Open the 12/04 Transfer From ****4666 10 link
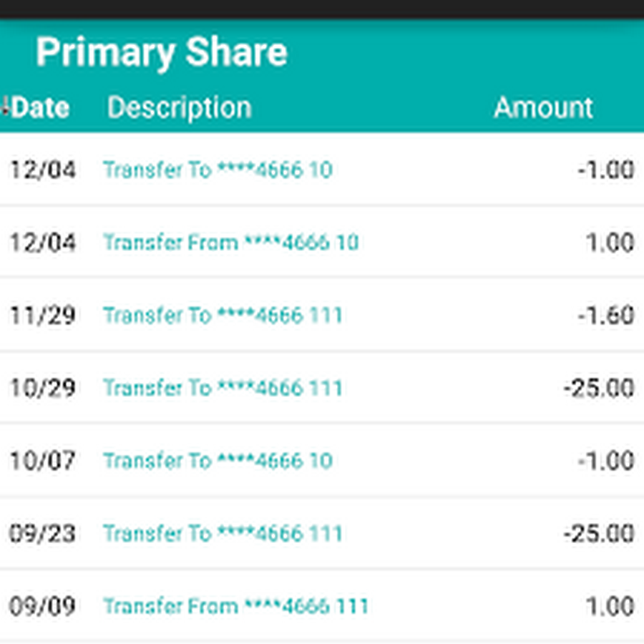This screenshot has height=644, width=644. coord(230,243)
